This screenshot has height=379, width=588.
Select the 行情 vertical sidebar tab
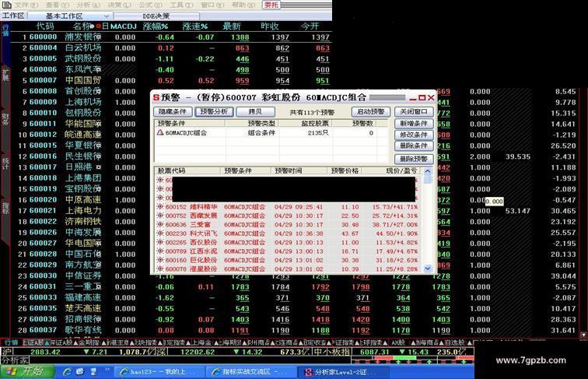coord(5,30)
